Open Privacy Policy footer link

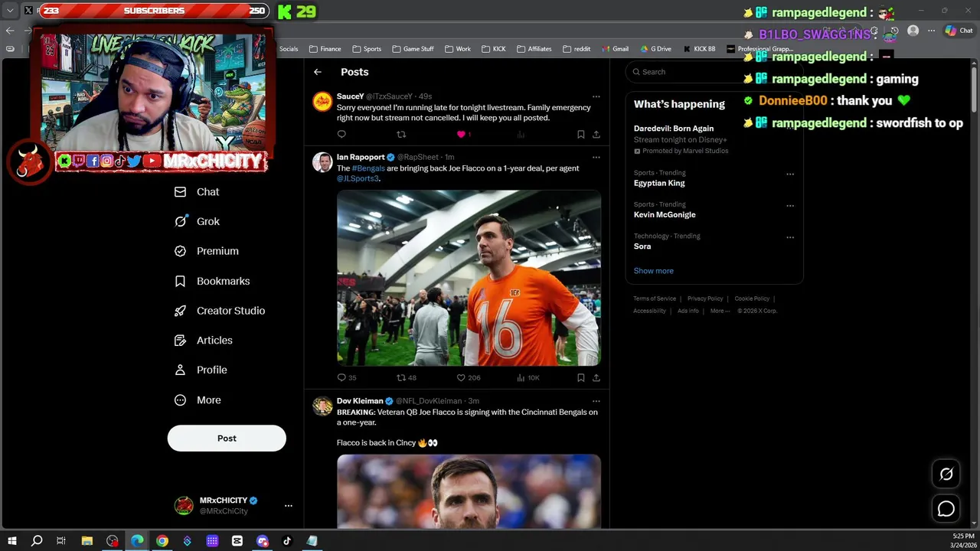click(x=705, y=298)
